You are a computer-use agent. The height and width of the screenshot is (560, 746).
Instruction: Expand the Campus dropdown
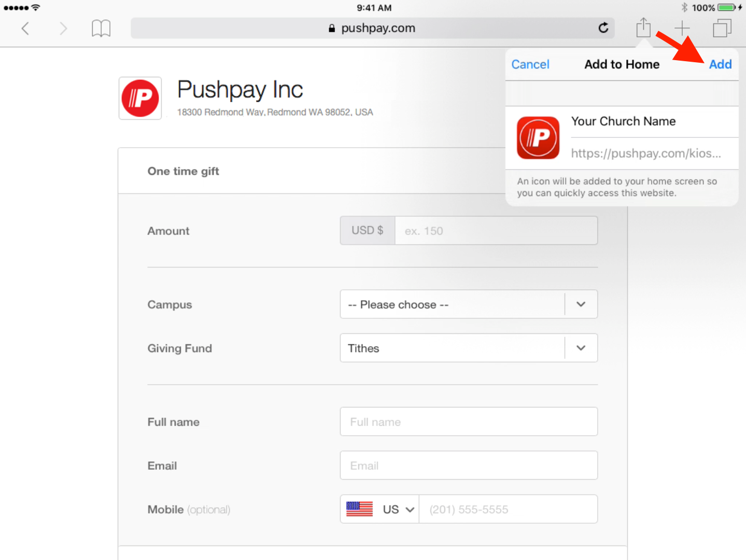(x=468, y=304)
